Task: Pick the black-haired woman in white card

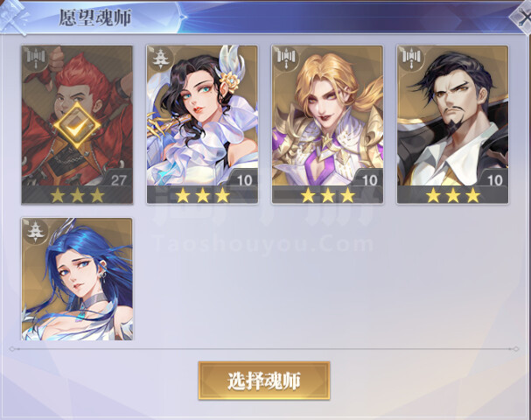Action: tap(202, 125)
